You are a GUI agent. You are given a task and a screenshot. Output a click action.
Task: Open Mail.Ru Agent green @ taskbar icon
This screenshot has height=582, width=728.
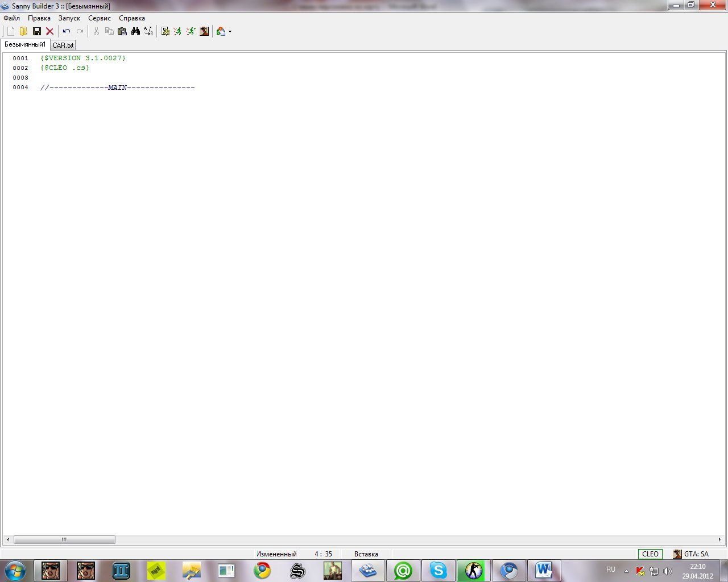click(x=403, y=571)
